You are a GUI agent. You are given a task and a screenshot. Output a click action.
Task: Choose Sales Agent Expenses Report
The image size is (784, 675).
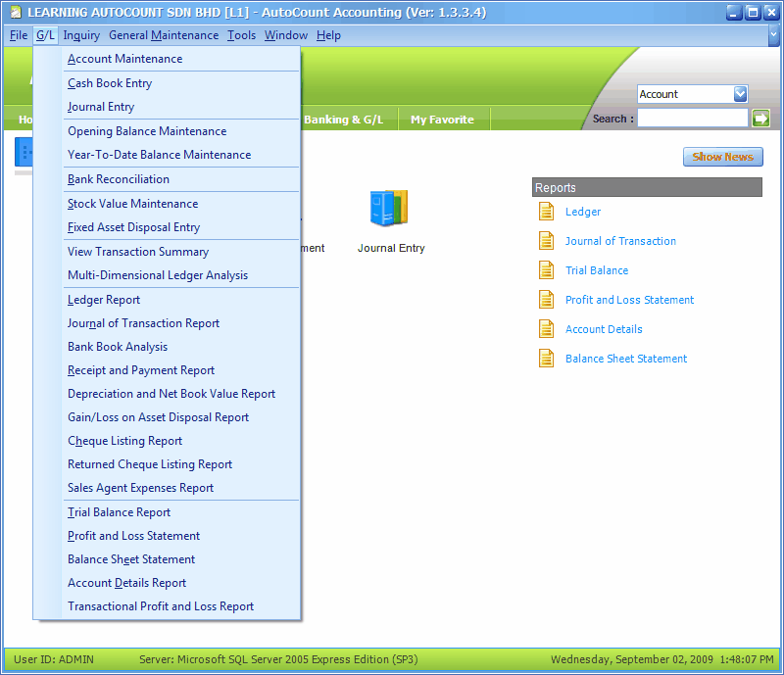pos(181,488)
